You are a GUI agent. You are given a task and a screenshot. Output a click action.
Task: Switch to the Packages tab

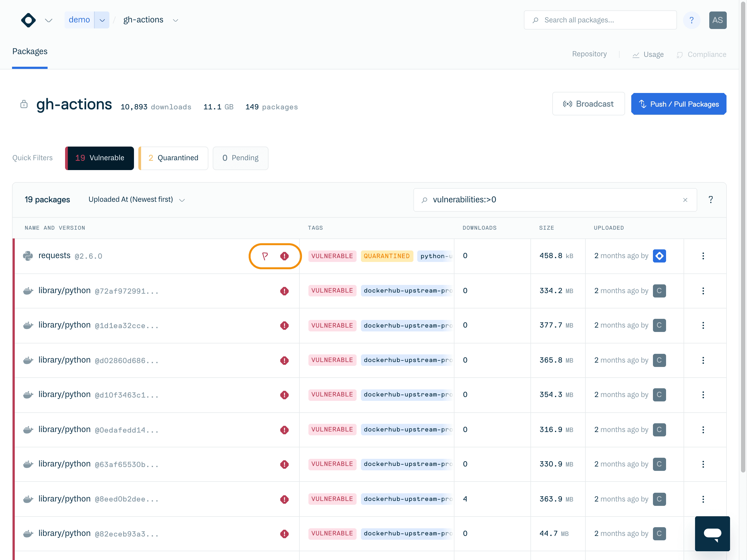(30, 51)
